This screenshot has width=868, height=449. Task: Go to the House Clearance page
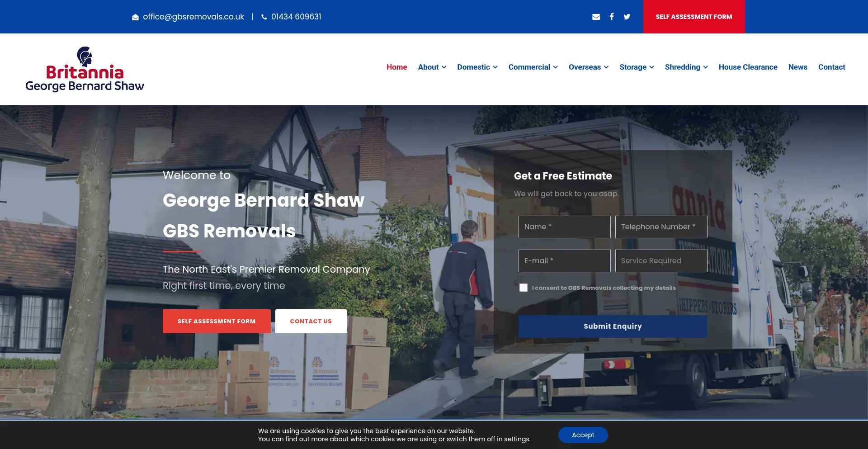[748, 67]
